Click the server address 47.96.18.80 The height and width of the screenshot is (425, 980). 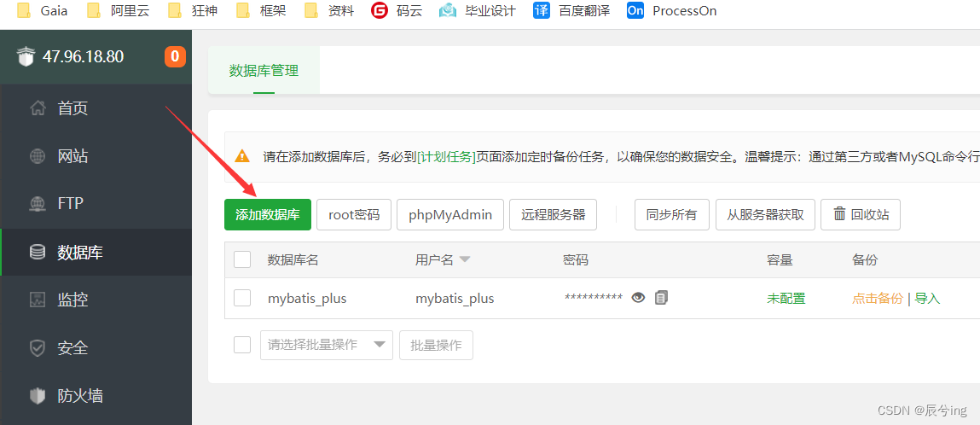coord(83,57)
